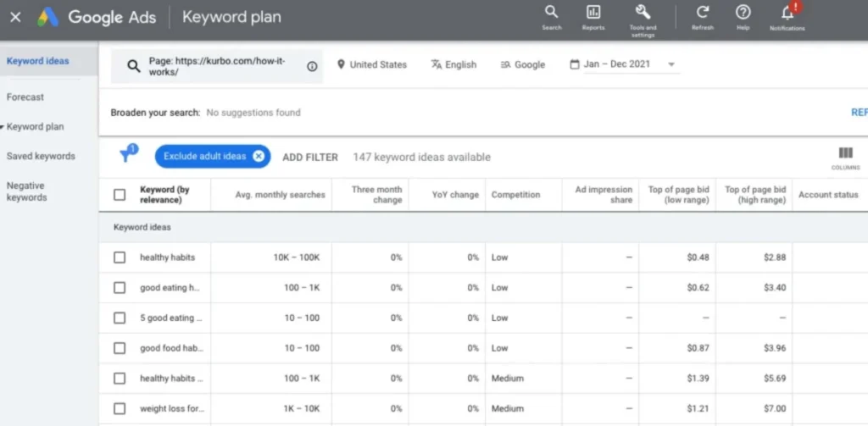Open the Help question mark icon

tap(743, 13)
